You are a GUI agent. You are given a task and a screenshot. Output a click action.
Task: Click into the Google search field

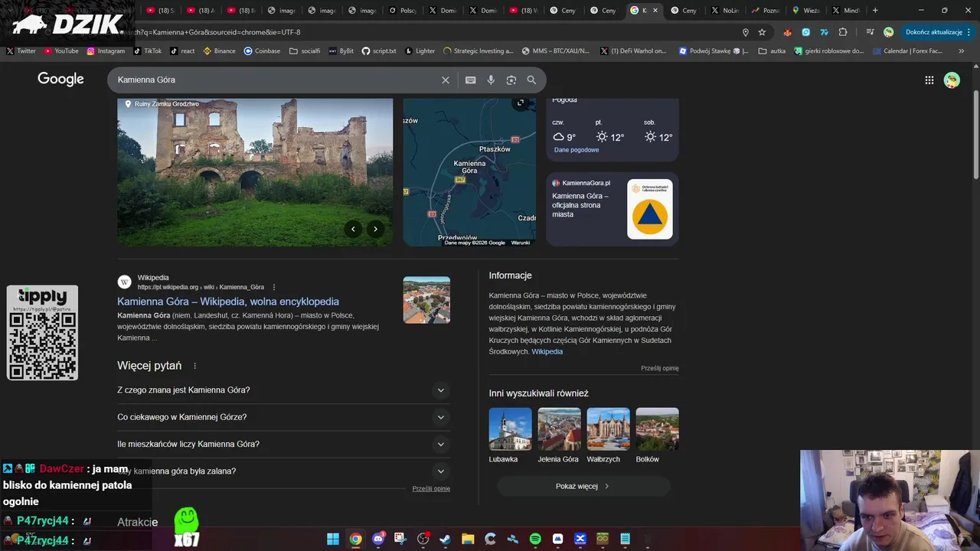[x=276, y=80]
